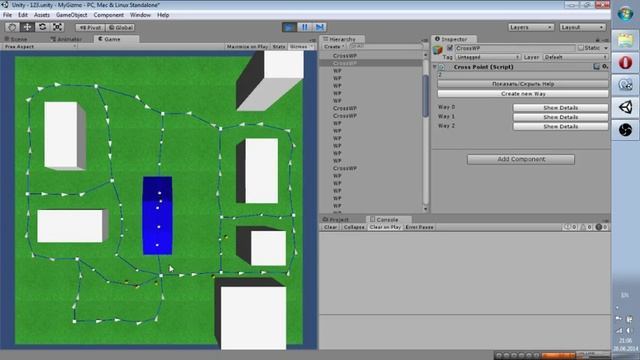The height and width of the screenshot is (360, 640).
Task: Click Create new Way button
Action: point(523,94)
